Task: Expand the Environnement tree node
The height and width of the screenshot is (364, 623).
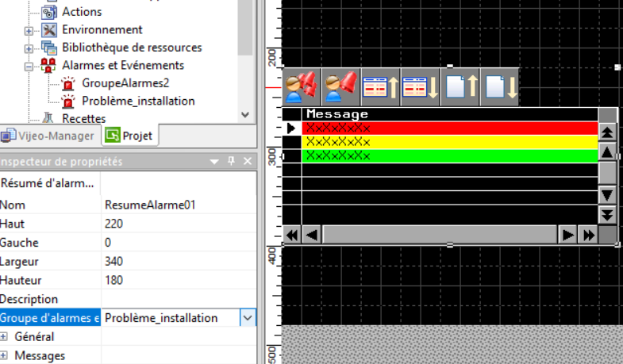Action: tap(29, 31)
